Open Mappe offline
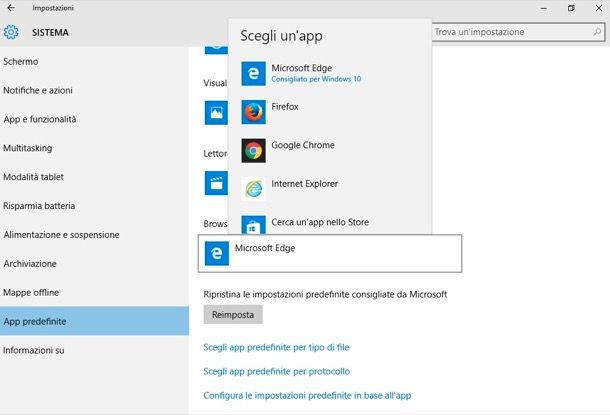 [x=94, y=292]
